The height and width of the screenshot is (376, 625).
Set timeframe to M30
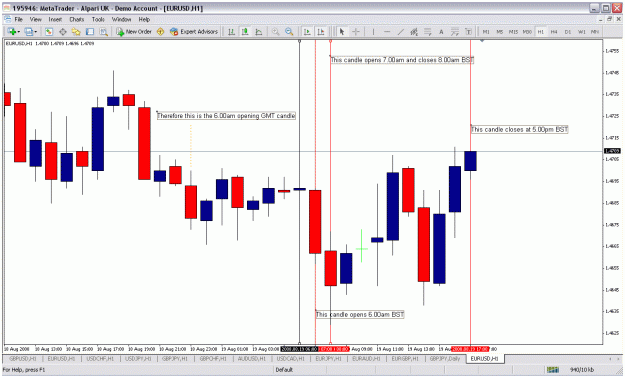coord(527,31)
